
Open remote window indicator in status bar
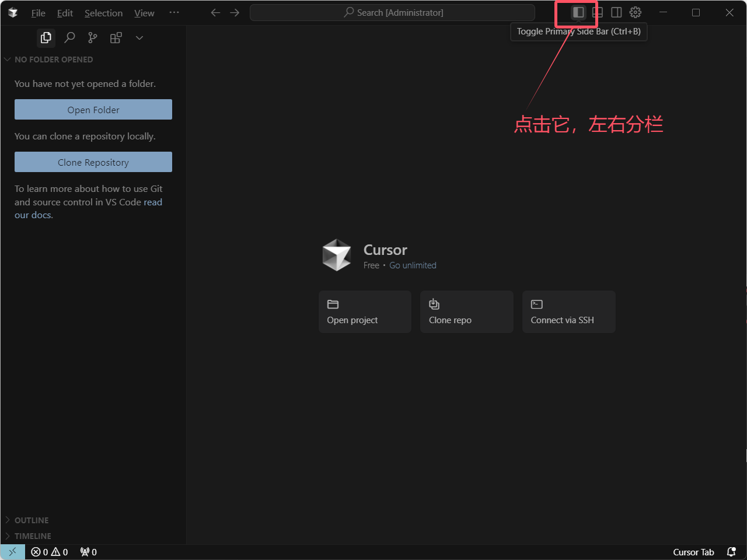coord(13,552)
